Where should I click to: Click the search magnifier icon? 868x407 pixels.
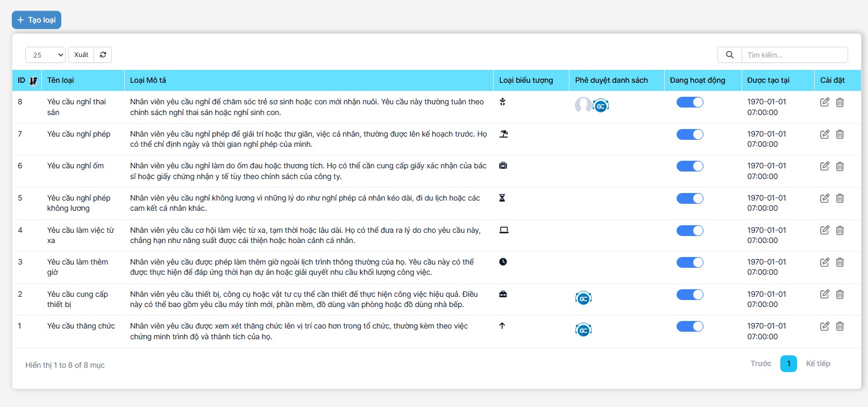click(729, 55)
